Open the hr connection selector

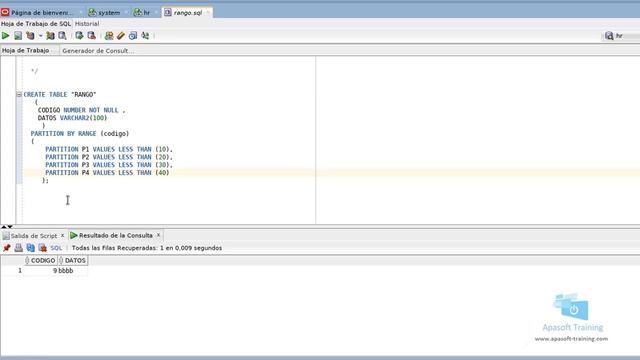(x=621, y=36)
